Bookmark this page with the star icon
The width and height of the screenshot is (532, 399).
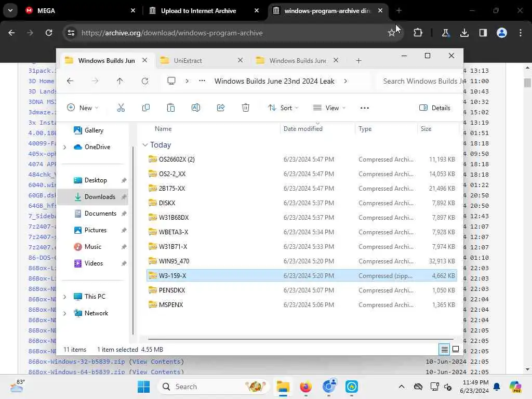tap(392, 33)
